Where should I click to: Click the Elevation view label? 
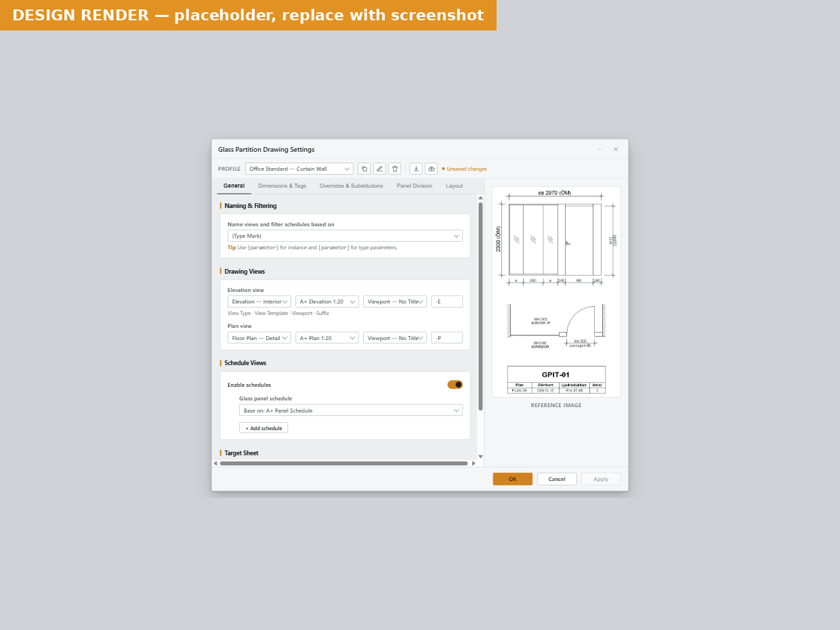(x=246, y=290)
